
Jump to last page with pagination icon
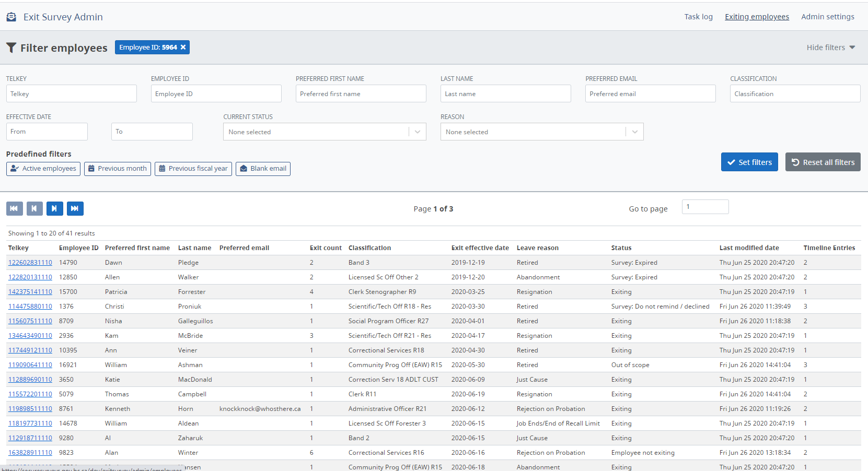click(x=75, y=208)
